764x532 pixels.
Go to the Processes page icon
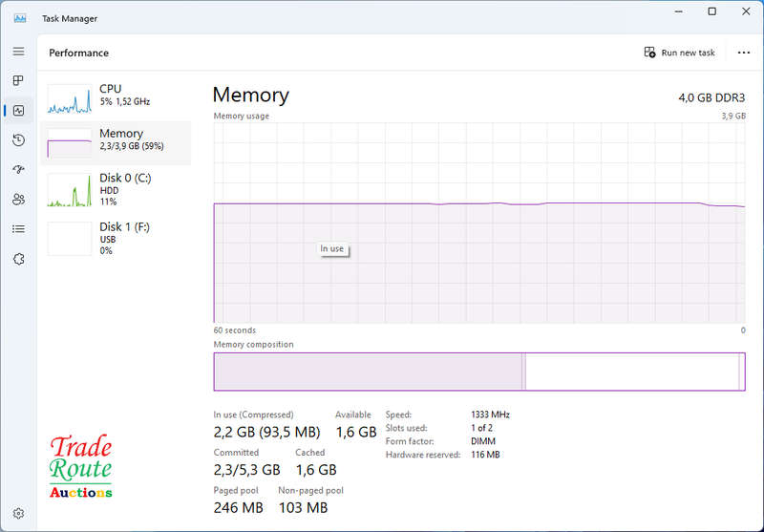(18, 80)
